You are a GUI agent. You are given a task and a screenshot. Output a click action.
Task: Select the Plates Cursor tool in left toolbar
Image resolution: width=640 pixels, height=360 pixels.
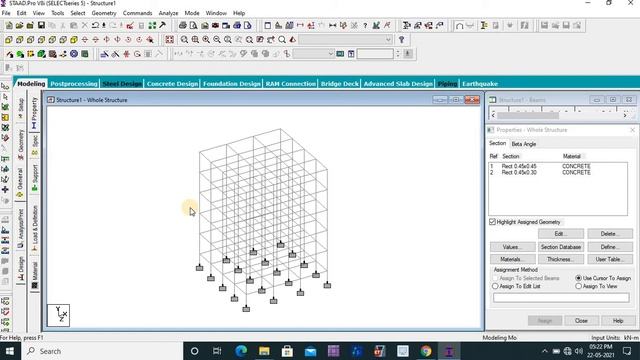pyautogui.click(x=5, y=107)
